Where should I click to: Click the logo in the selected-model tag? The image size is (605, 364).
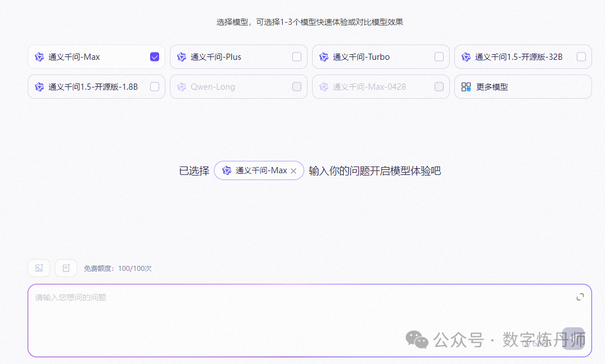[x=227, y=170]
